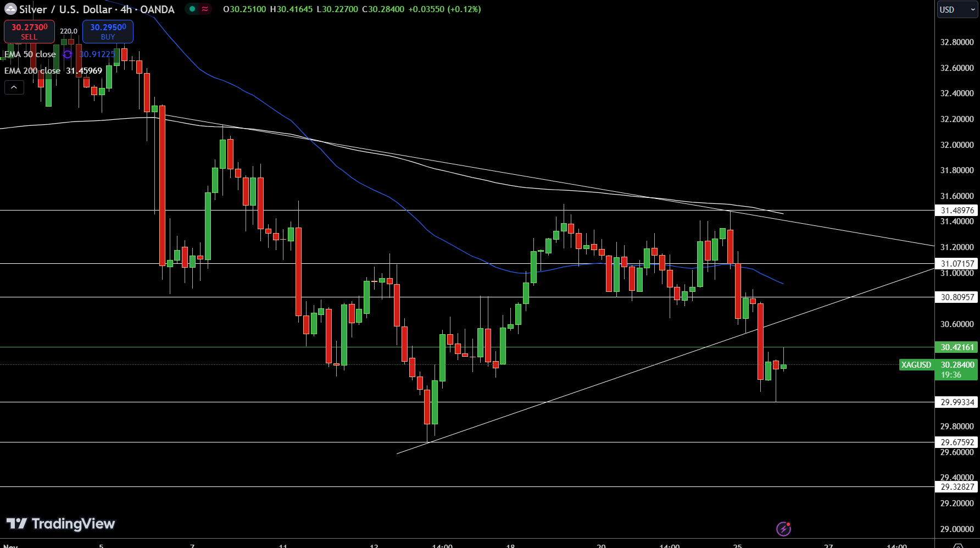Click the close price value C30.28400

coord(383,9)
